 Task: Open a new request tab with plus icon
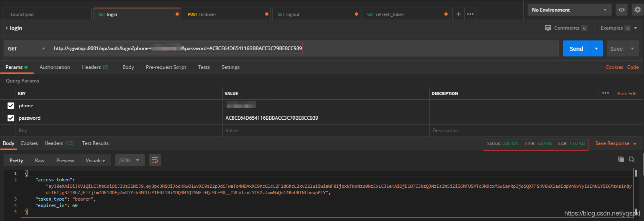(x=459, y=14)
